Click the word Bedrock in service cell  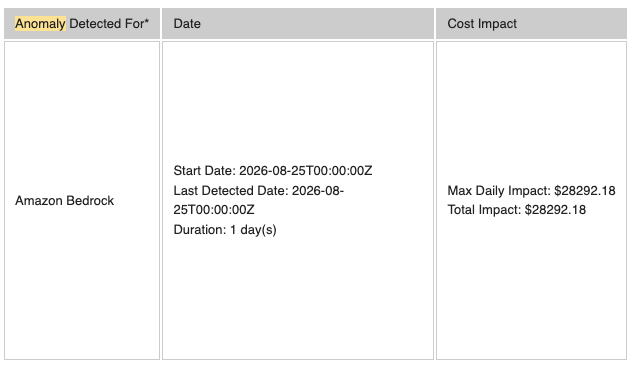90,200
